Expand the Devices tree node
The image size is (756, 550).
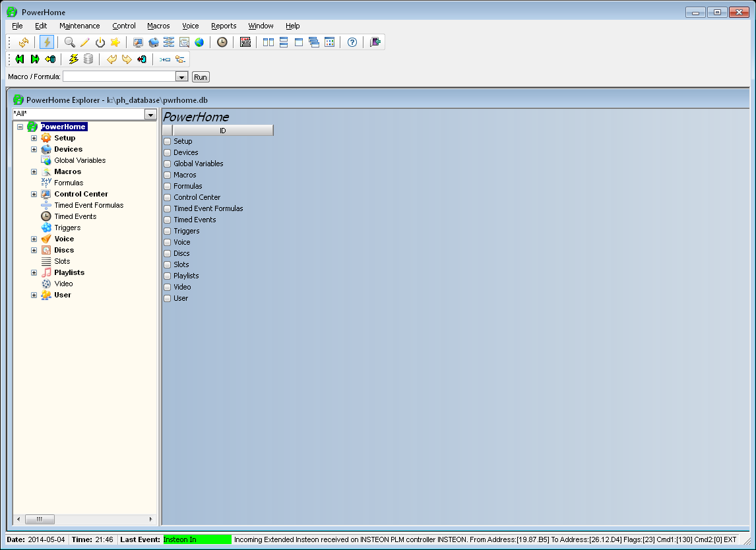(34, 150)
